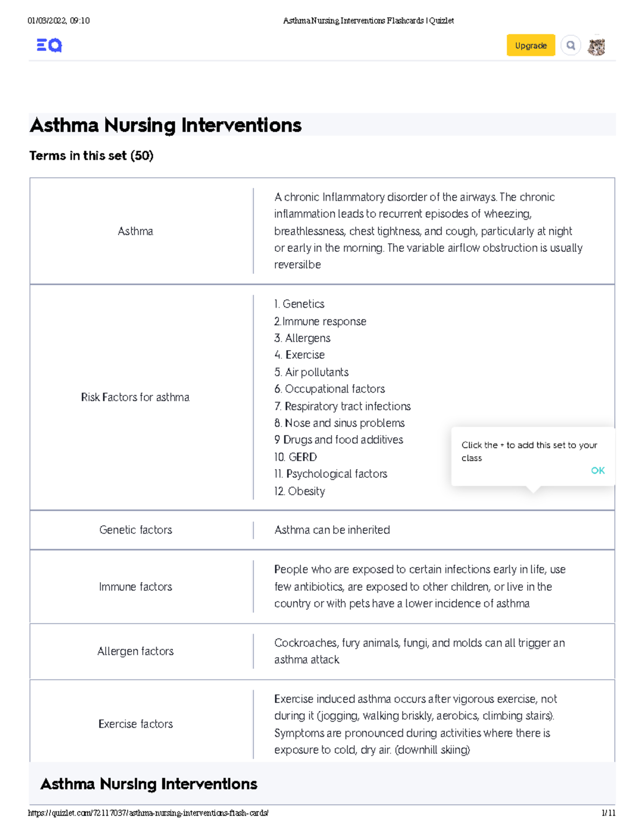644x834 pixels.
Task: Select the Risk Factors for asthma card
Action: (135, 397)
